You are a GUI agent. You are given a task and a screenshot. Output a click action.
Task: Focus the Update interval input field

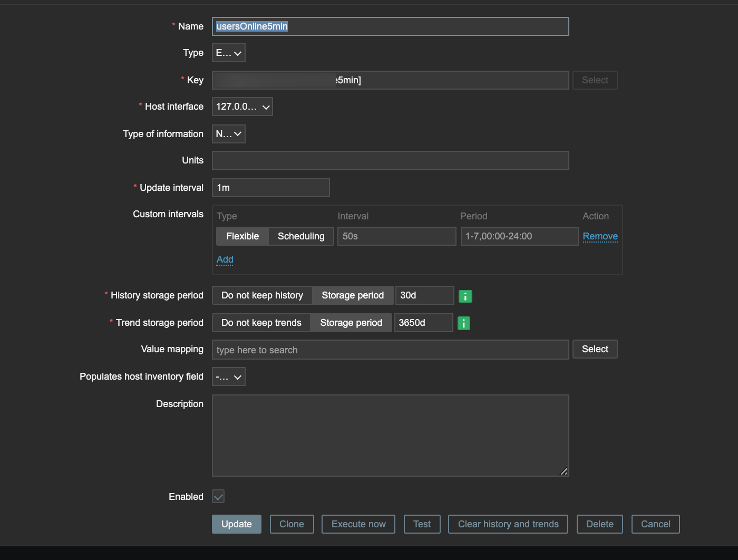click(270, 188)
